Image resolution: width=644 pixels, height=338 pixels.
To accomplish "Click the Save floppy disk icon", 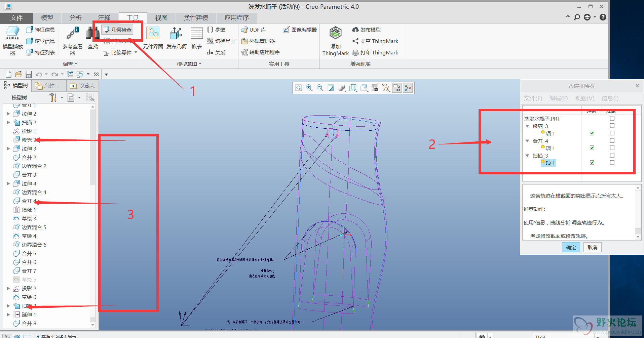I will click(29, 74).
